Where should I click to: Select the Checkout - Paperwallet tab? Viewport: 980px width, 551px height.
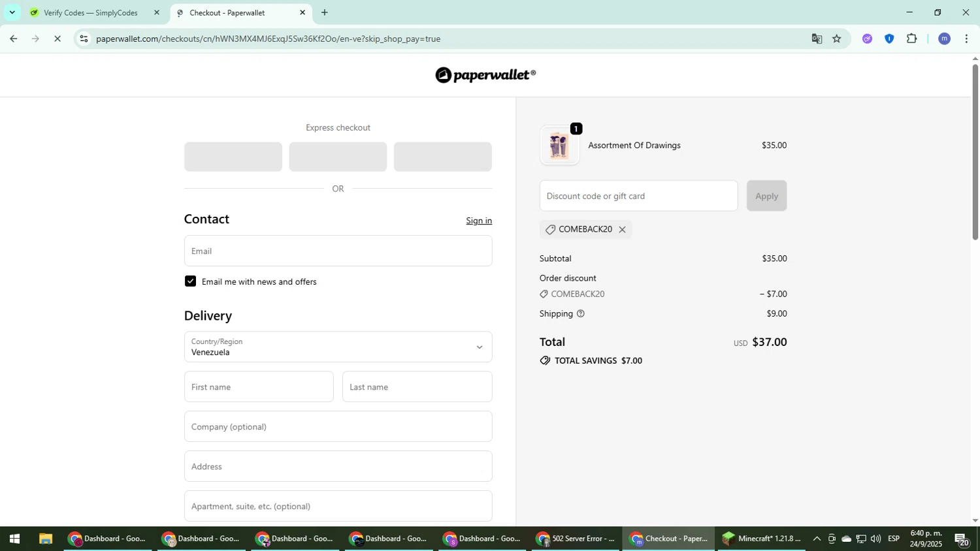coord(227,12)
